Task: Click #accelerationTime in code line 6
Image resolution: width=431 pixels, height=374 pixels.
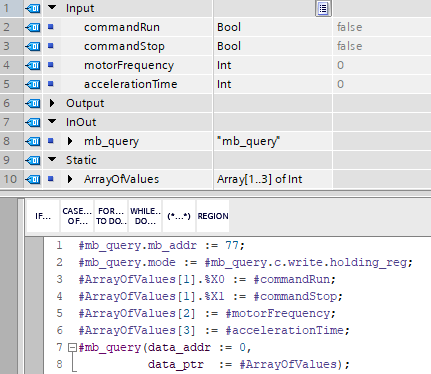Action: click(x=284, y=330)
